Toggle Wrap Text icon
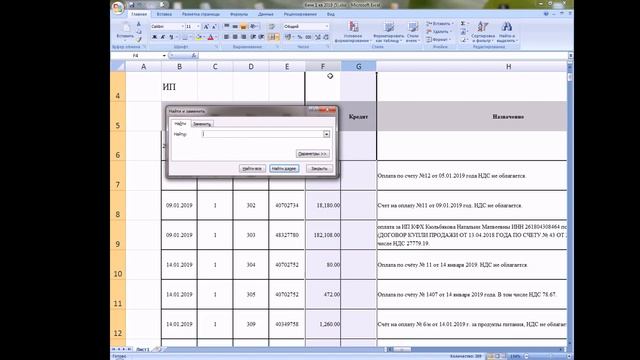640x360 pixels. (x=271, y=27)
